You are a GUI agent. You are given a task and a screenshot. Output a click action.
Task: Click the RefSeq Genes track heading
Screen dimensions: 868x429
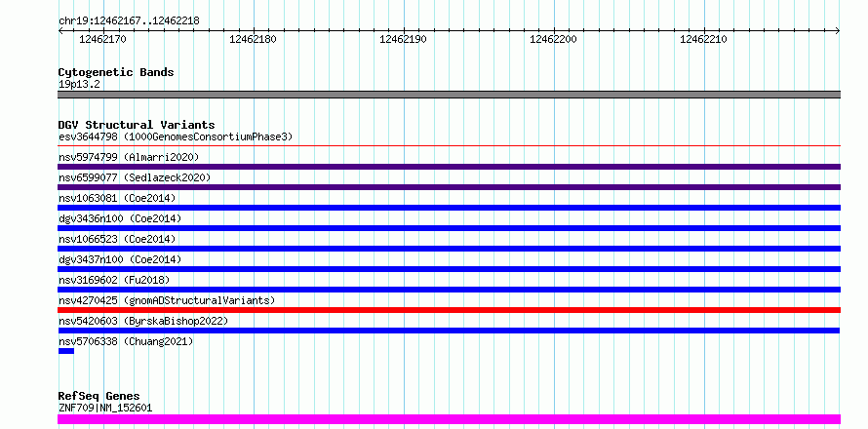(99, 396)
